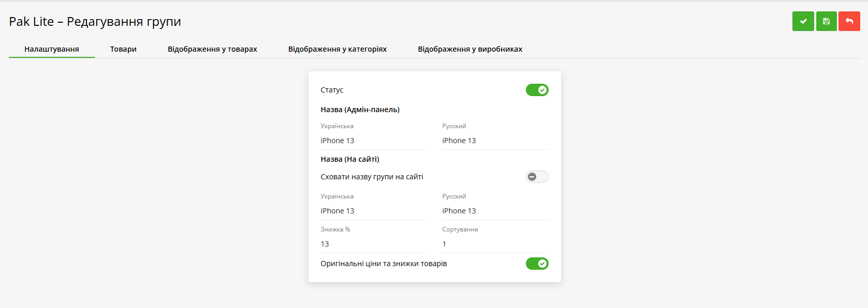Select the Відображення у категоріях tab

click(337, 49)
